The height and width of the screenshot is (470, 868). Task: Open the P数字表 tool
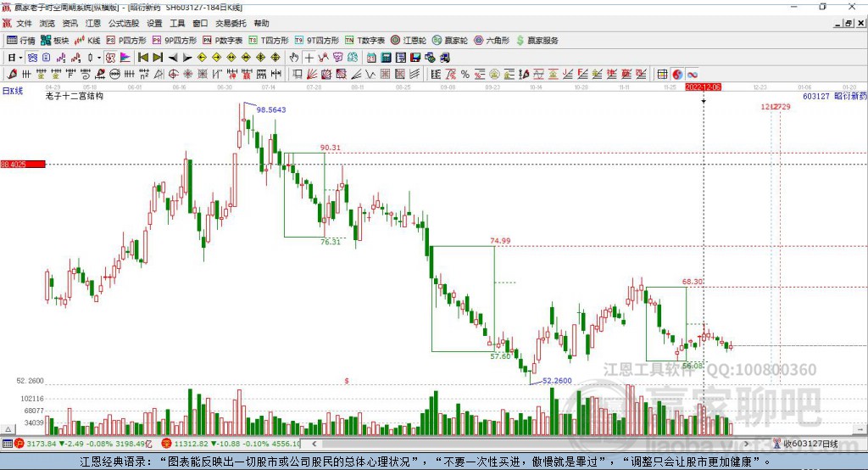[223, 41]
